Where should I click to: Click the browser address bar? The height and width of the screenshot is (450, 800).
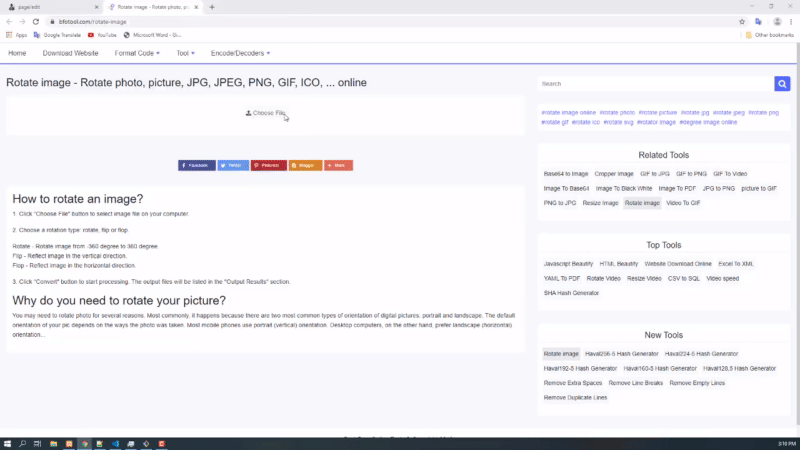tap(388, 22)
